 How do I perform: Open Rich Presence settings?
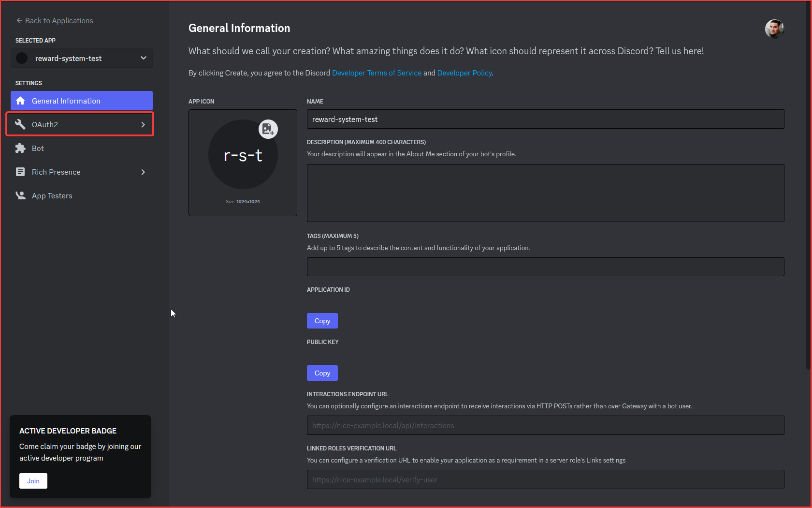82,172
